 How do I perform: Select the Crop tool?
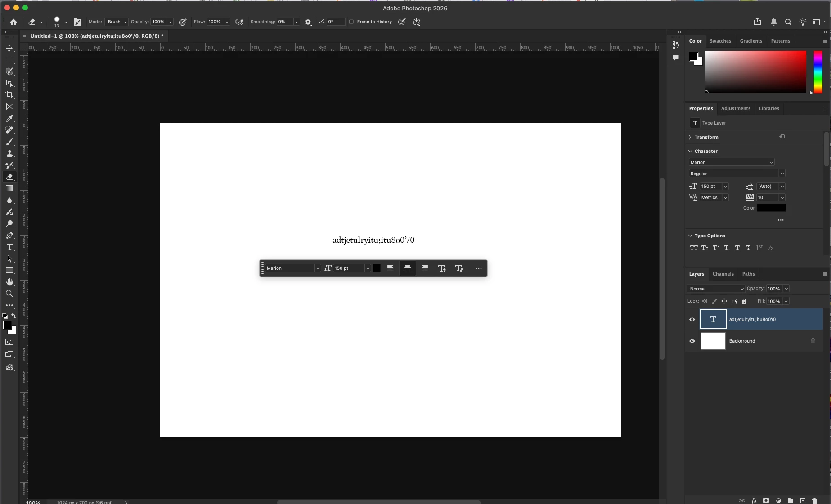point(9,95)
